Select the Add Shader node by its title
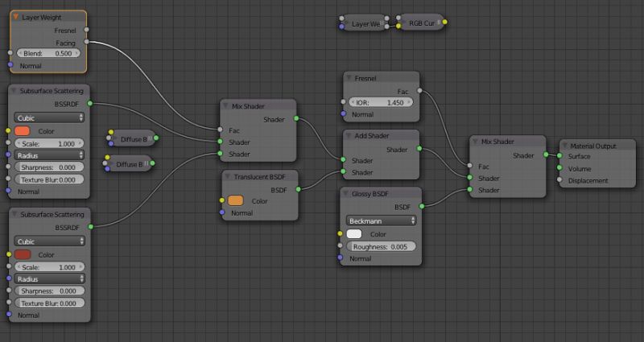 pyautogui.click(x=372, y=135)
